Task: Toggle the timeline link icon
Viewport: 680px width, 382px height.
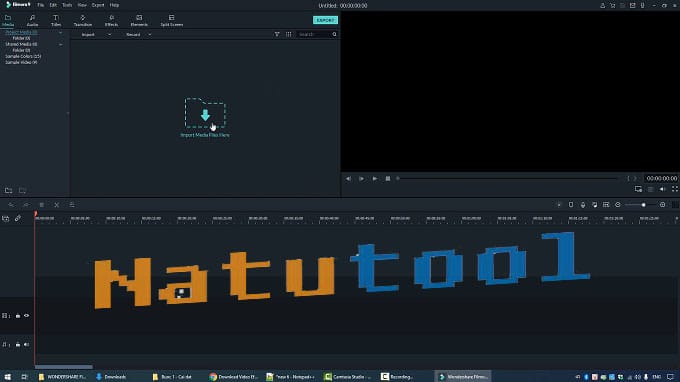Action: [x=18, y=219]
